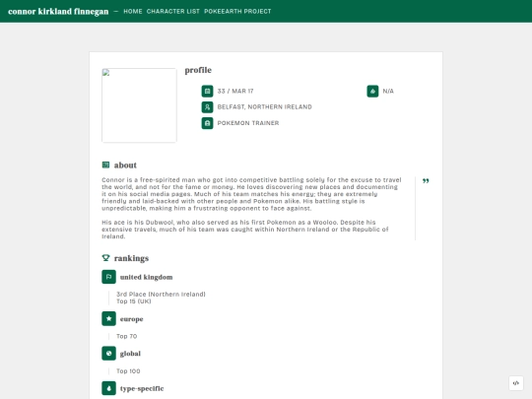This screenshot has width=532, height=399.
Task: Select the type-specific ranking heading
Action: (x=142, y=388)
